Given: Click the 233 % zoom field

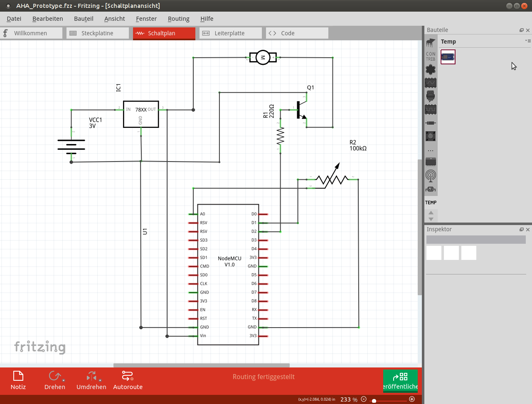Looking at the screenshot, I should (x=349, y=399).
